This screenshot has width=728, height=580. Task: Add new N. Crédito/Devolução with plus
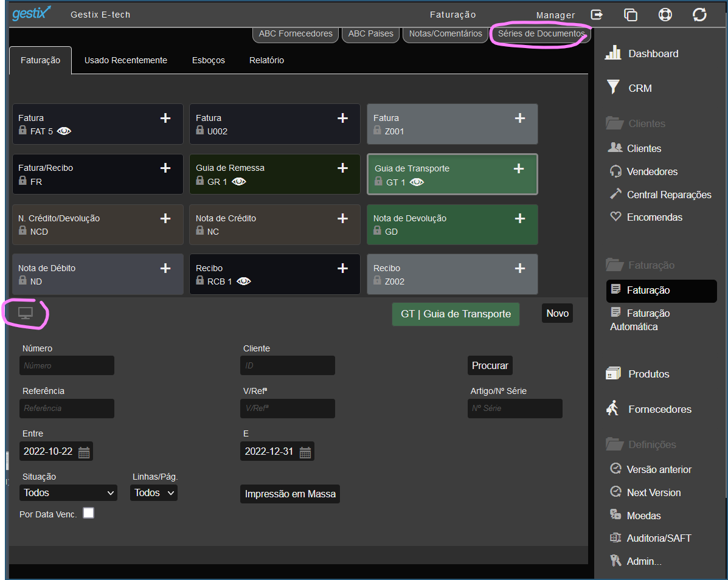point(165,218)
